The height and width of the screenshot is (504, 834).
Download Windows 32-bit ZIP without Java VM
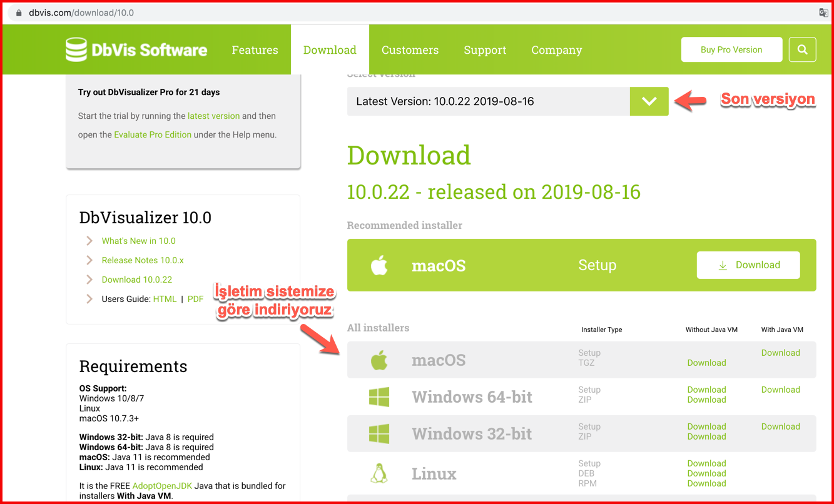point(706,436)
